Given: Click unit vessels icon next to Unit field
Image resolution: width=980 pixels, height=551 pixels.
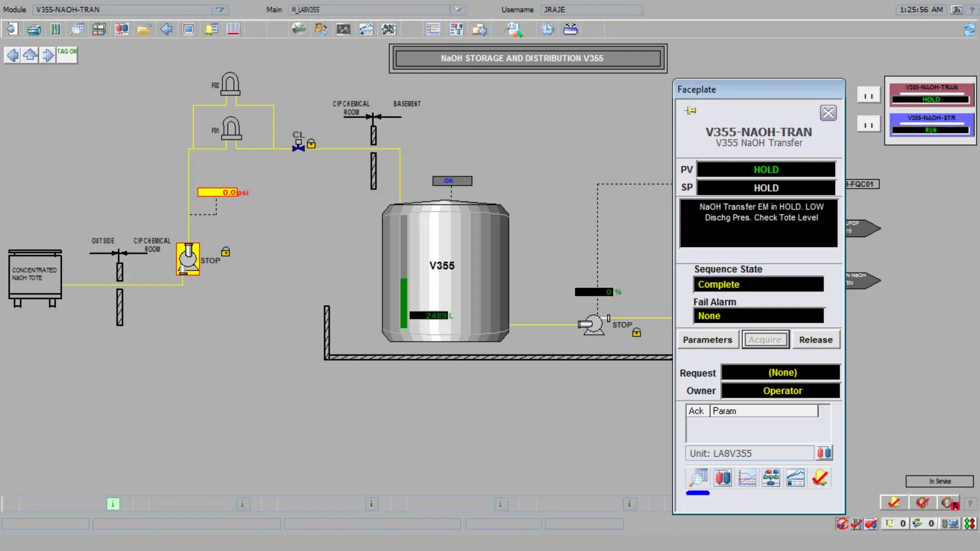Looking at the screenshot, I should pos(824,453).
